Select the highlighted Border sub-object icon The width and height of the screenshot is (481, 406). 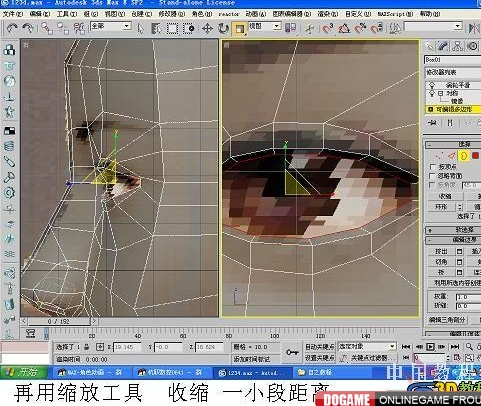[x=463, y=156]
